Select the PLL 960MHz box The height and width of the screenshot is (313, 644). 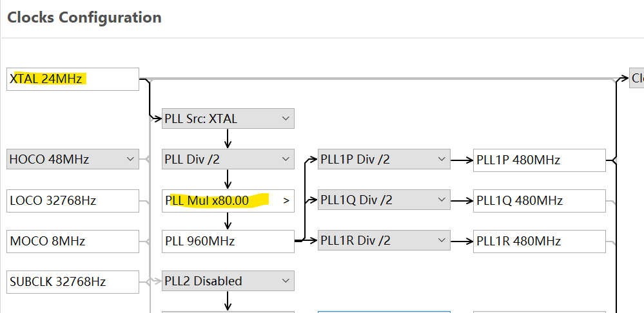228,242
